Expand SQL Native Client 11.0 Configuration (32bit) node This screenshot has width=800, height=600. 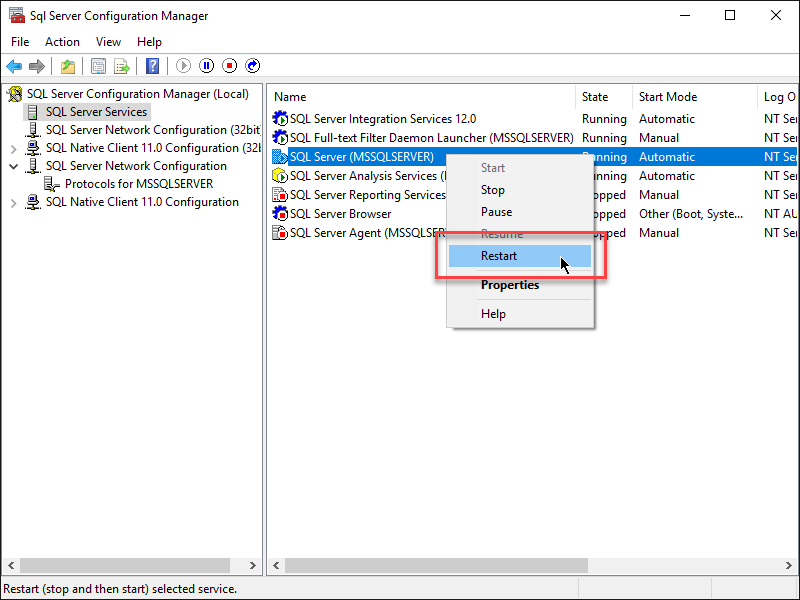(14, 149)
